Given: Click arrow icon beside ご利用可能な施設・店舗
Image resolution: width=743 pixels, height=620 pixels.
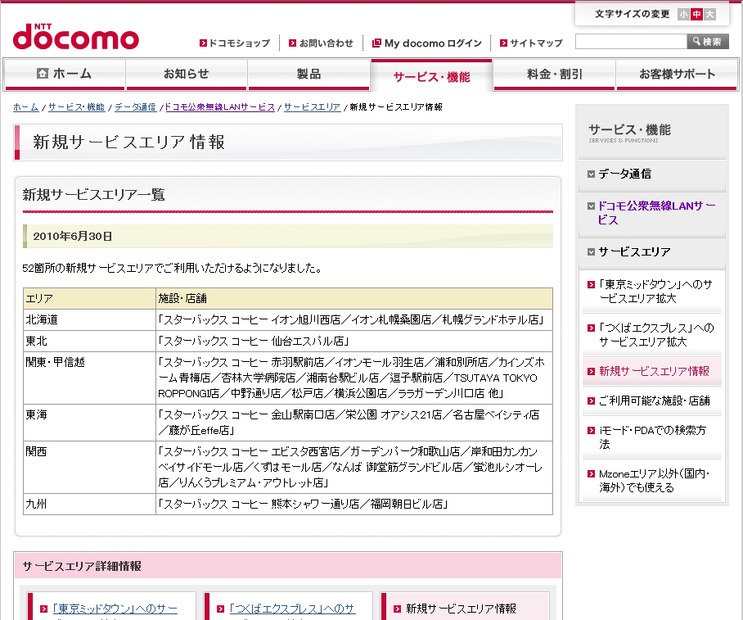Looking at the screenshot, I should (x=591, y=401).
